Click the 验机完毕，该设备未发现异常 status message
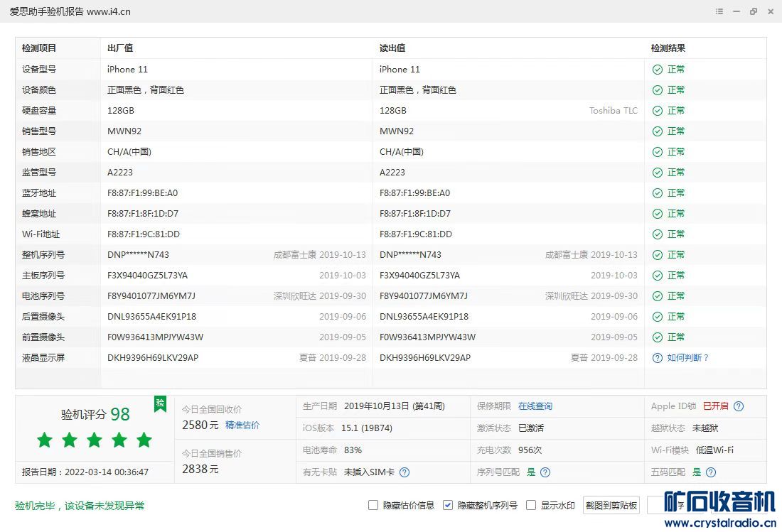This screenshot has height=532, width=782. (80, 506)
